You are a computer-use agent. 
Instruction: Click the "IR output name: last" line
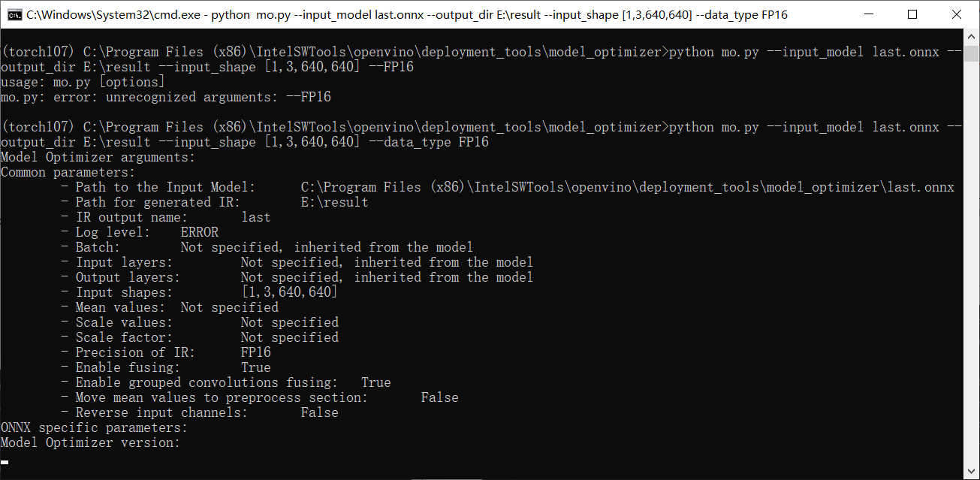(x=173, y=217)
